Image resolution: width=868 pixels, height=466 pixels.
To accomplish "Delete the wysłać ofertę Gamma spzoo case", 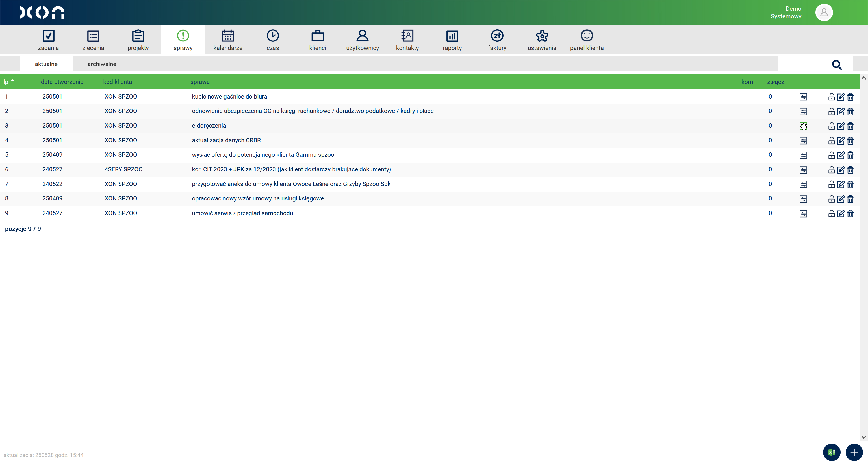I will tap(850, 155).
